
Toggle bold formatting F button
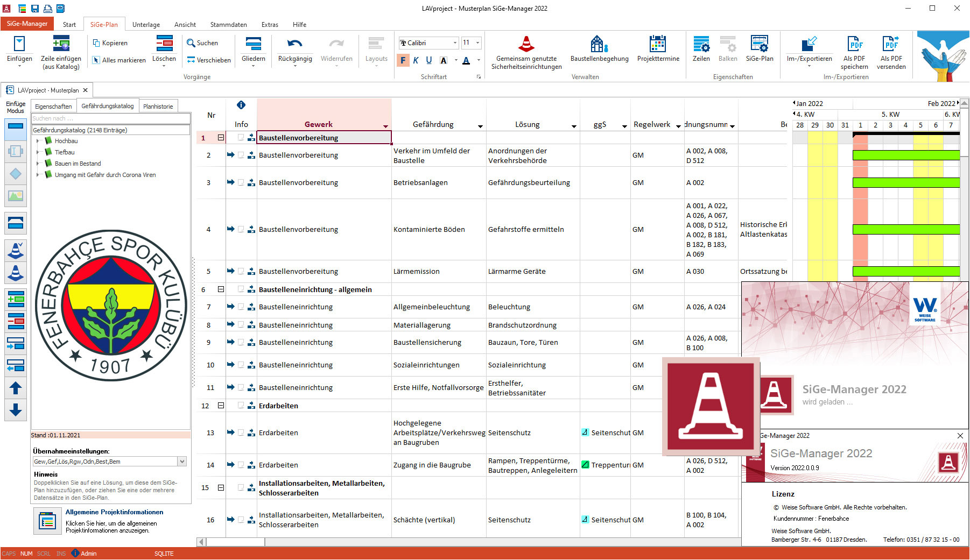click(403, 60)
